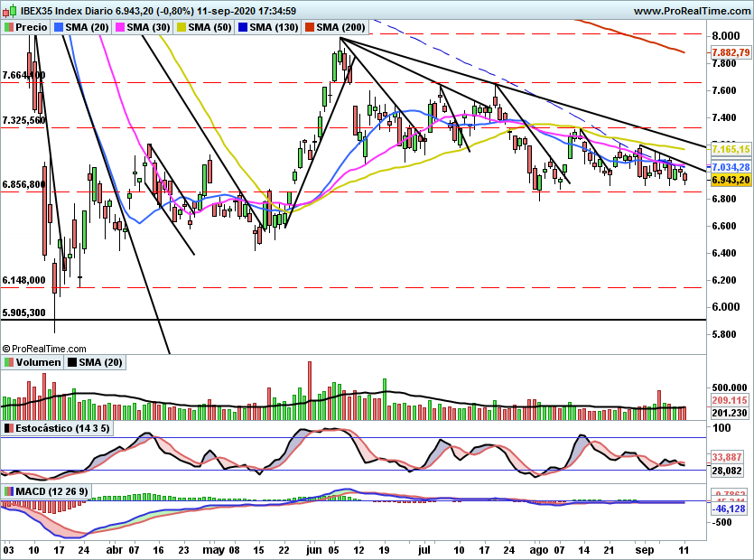Select the 6.943,20 price label on right axis
Screen dimensions: 754x560
pyautogui.click(x=730, y=179)
